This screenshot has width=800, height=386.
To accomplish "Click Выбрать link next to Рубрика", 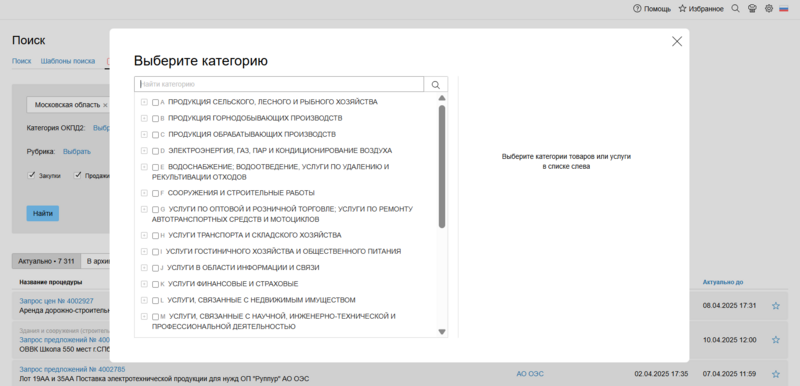I will coord(77,152).
